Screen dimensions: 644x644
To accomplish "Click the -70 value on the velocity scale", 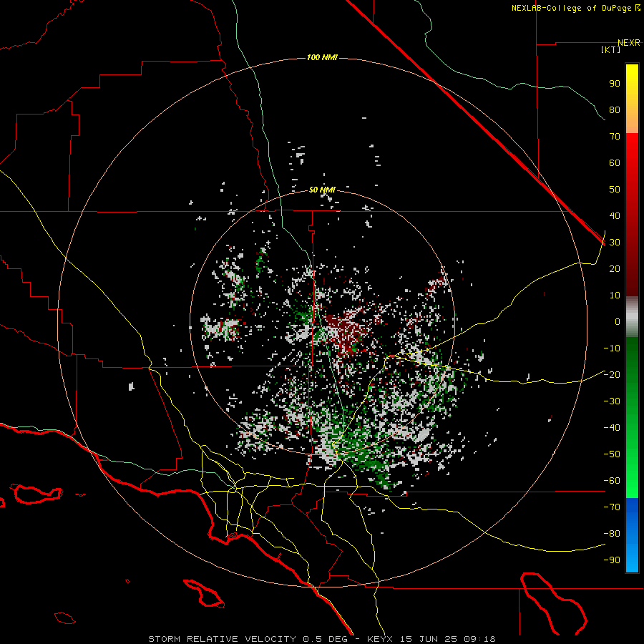I will (x=612, y=507).
